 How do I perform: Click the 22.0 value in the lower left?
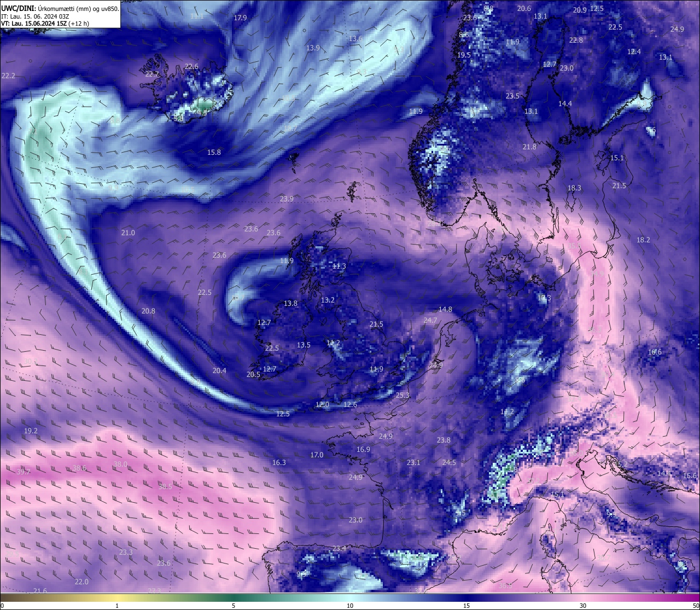coord(81,582)
